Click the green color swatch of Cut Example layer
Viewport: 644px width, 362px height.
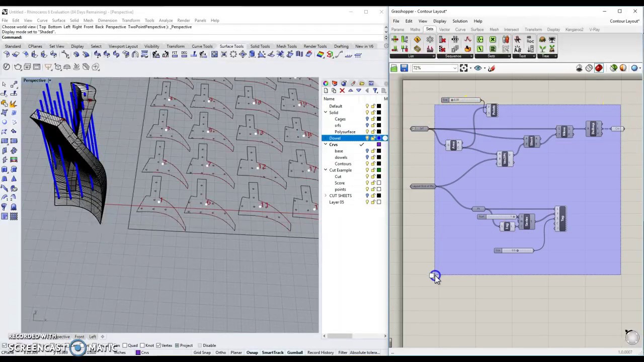379,170
